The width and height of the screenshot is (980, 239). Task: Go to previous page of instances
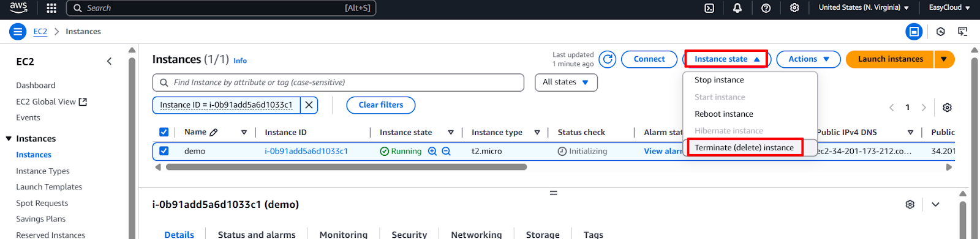pyautogui.click(x=892, y=108)
